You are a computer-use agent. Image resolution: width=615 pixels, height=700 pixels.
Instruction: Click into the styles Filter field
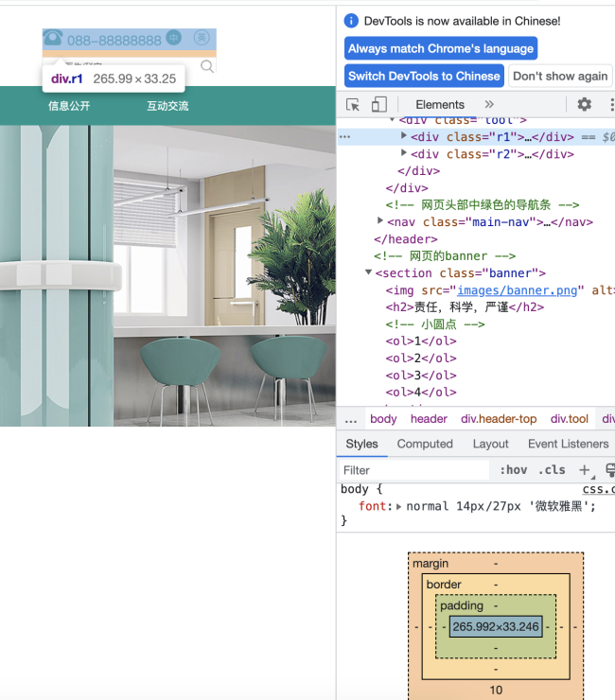coord(413,470)
